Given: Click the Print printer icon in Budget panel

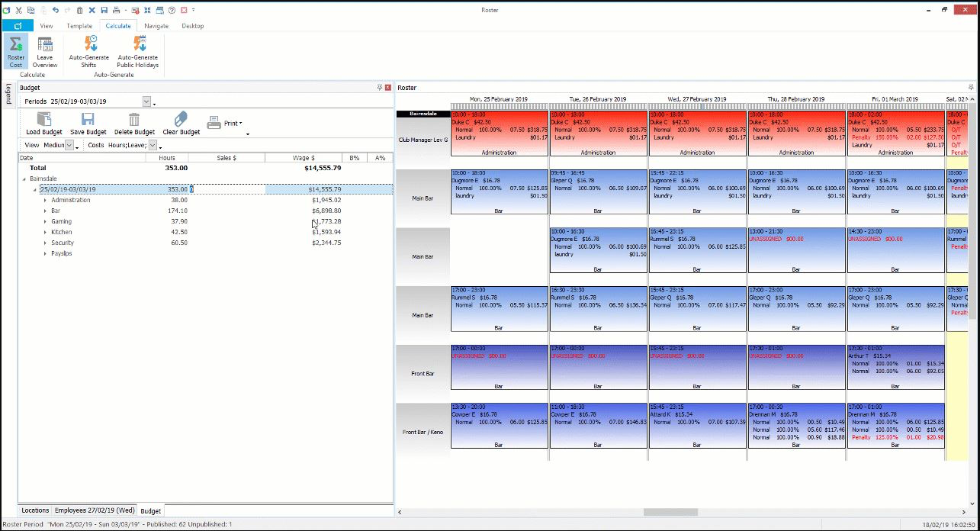Looking at the screenshot, I should [x=214, y=122].
